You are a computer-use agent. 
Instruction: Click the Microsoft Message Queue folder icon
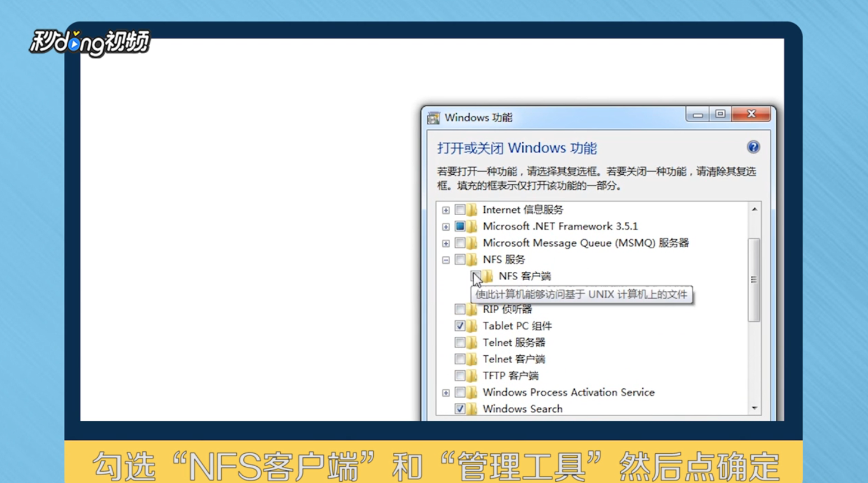(472, 243)
